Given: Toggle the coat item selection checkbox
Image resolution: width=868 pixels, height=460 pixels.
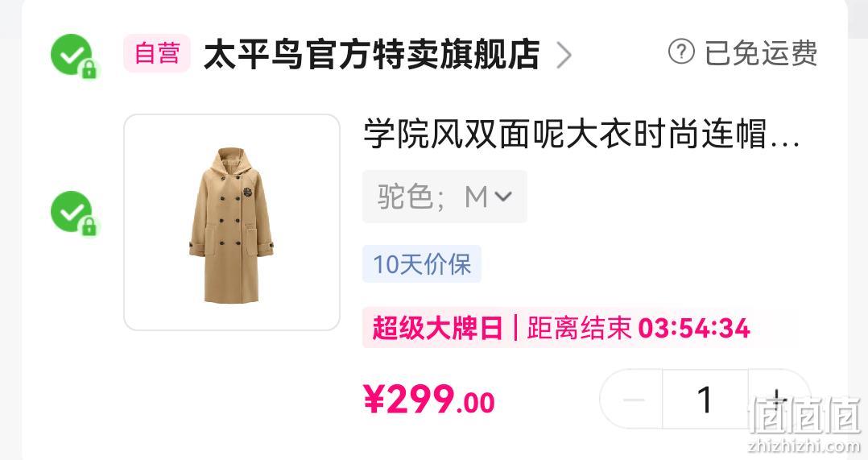Looking at the screenshot, I should [71, 211].
